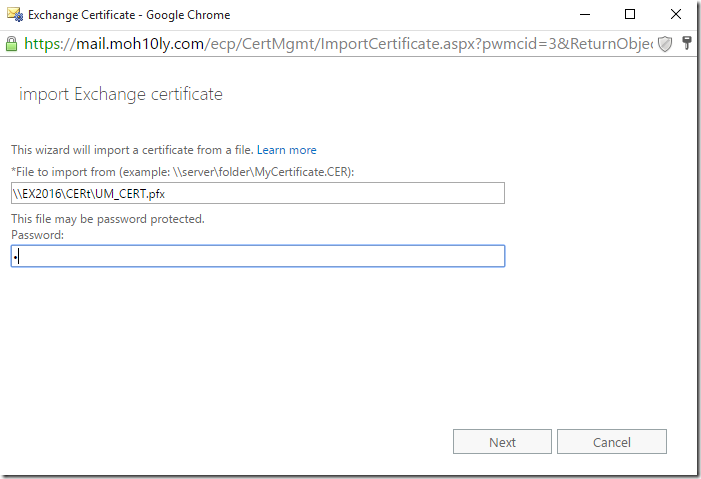Viewport: 701px width, 479px height.
Task: Click the '*File to import from' label
Action: (182, 172)
